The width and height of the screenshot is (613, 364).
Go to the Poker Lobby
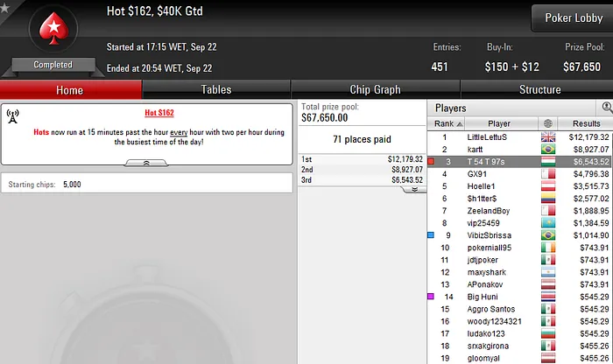[574, 18]
